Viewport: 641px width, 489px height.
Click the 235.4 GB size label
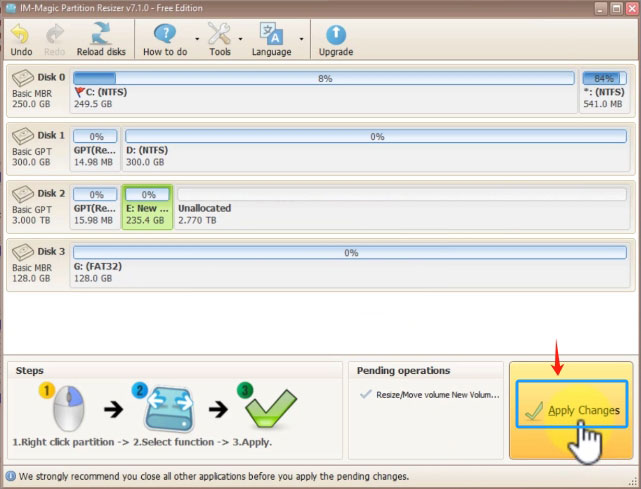(x=145, y=220)
